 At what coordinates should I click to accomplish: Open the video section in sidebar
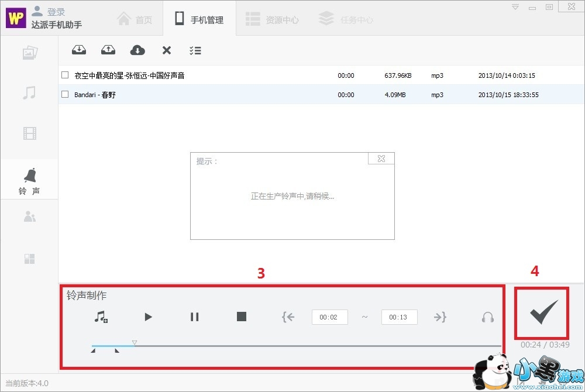[x=29, y=133]
